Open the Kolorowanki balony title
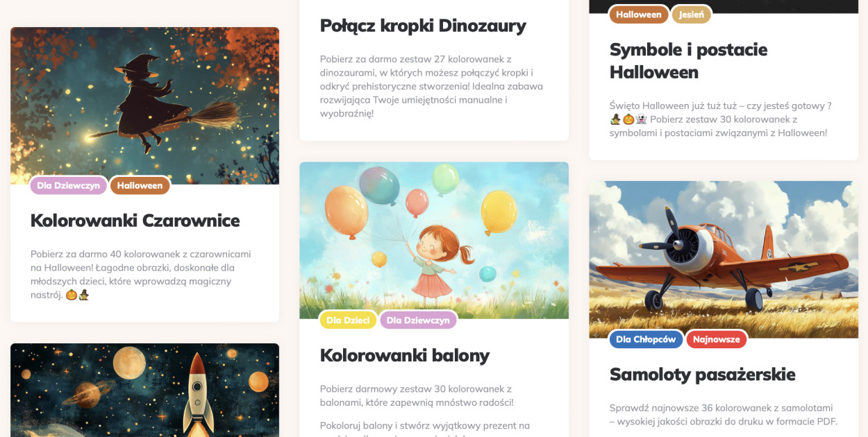The width and height of the screenshot is (868, 437). tap(405, 355)
